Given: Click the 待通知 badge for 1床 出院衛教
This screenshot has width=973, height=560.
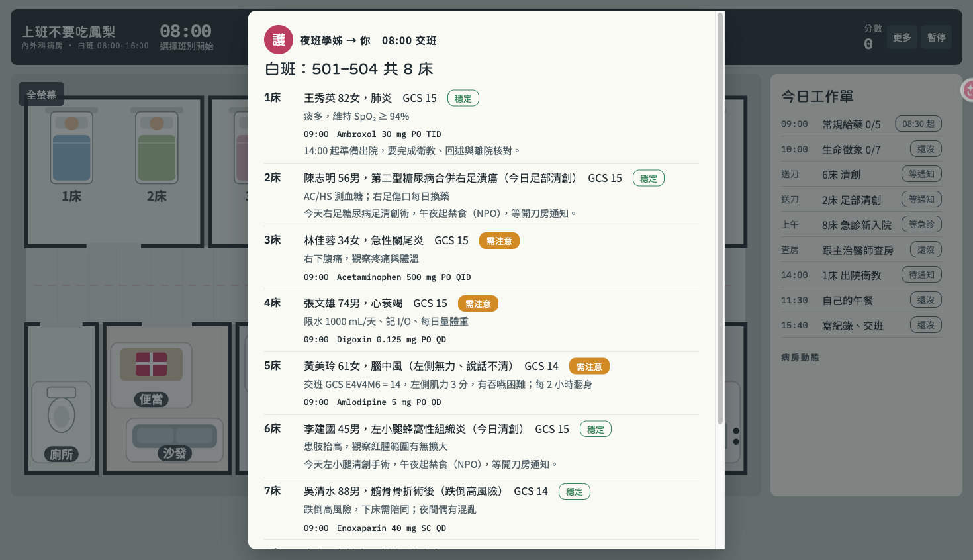Looking at the screenshot, I should [x=921, y=275].
